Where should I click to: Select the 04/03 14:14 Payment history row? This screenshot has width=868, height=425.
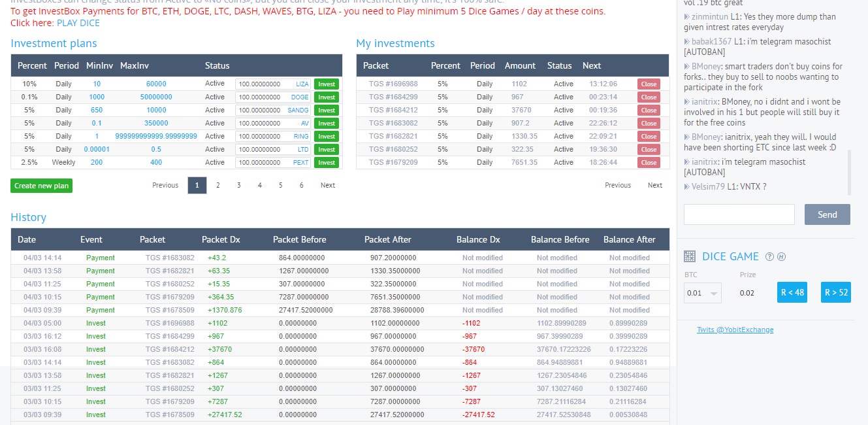pyautogui.click(x=340, y=258)
